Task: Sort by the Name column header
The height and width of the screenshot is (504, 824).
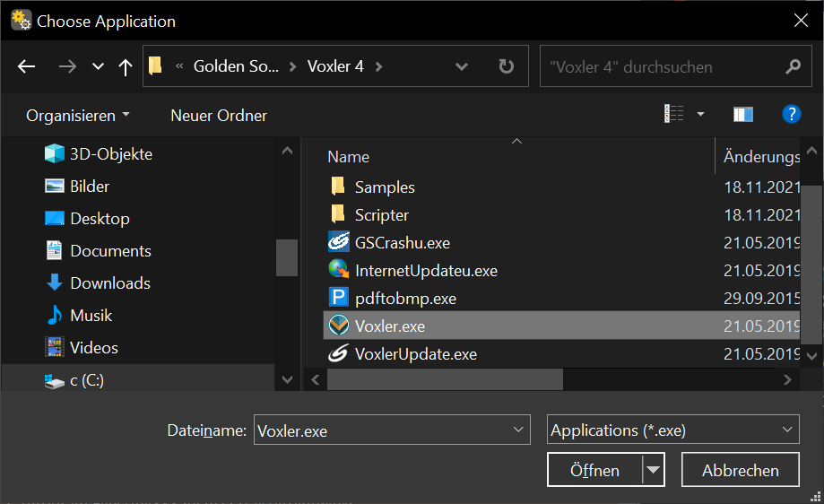Action: [348, 157]
